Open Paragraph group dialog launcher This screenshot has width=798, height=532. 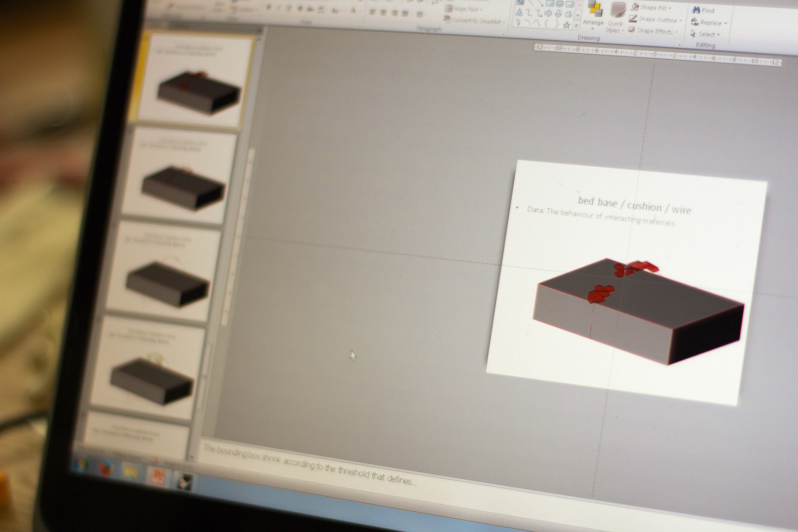[502, 34]
